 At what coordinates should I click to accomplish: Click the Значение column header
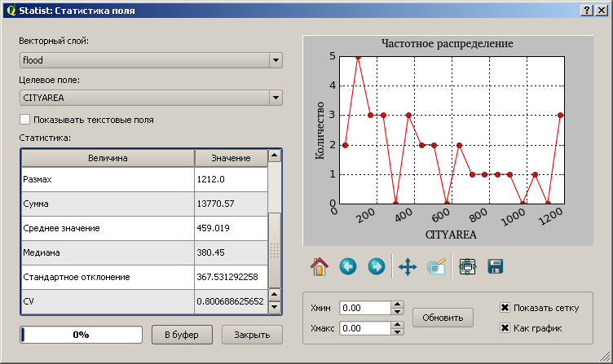pyautogui.click(x=231, y=158)
